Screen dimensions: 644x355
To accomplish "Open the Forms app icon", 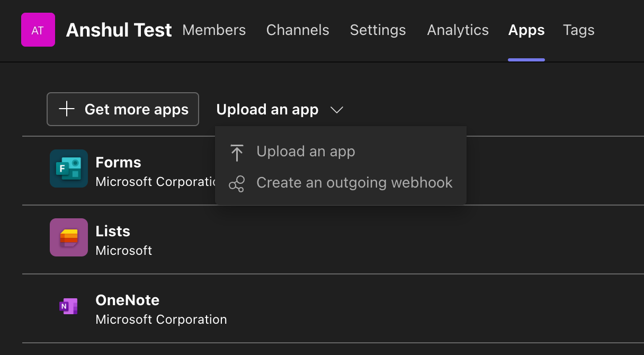I will point(69,168).
